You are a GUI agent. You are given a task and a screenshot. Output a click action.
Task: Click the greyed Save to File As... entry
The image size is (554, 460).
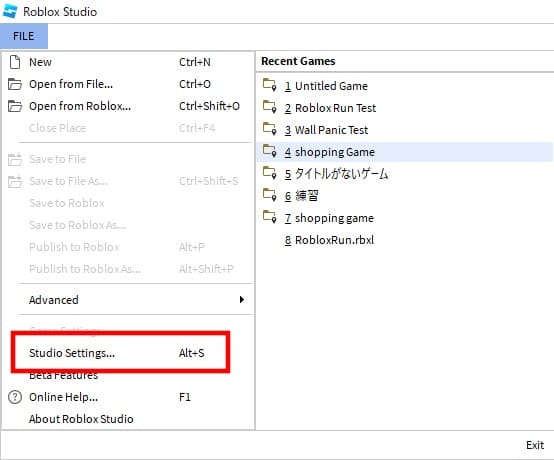128,181
